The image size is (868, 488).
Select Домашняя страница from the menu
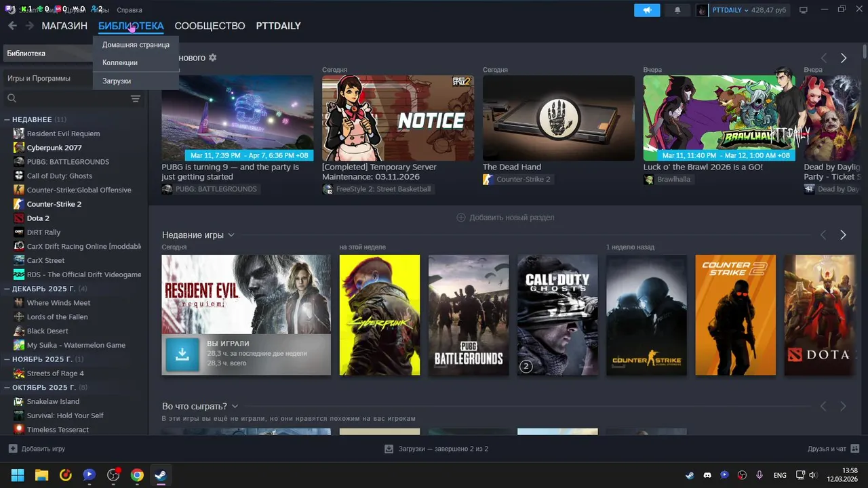pyautogui.click(x=136, y=45)
